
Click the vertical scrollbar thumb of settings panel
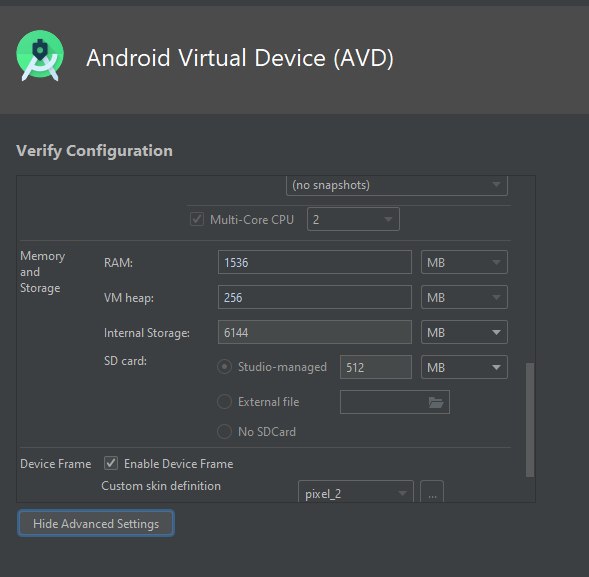(x=530, y=420)
